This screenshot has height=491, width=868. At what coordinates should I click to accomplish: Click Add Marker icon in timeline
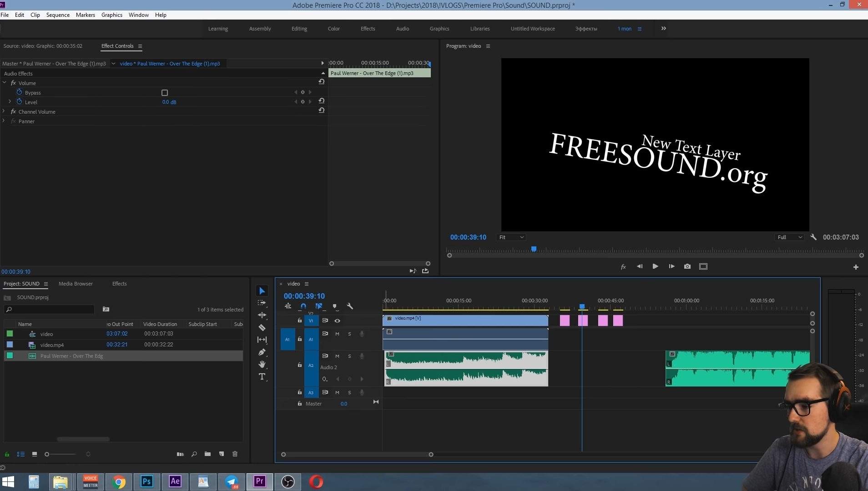click(x=335, y=306)
